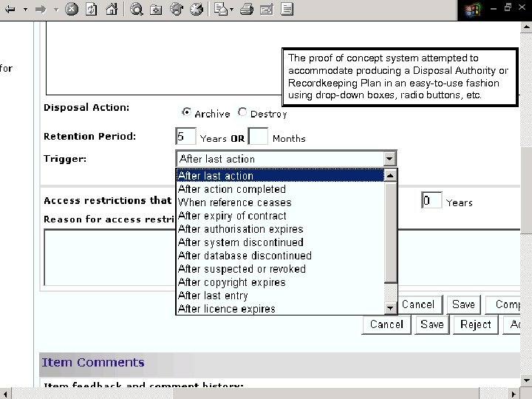Image resolution: width=532 pixels, height=399 pixels.
Task: Toggle the Trigger dropdown arrow
Action: click(x=389, y=158)
